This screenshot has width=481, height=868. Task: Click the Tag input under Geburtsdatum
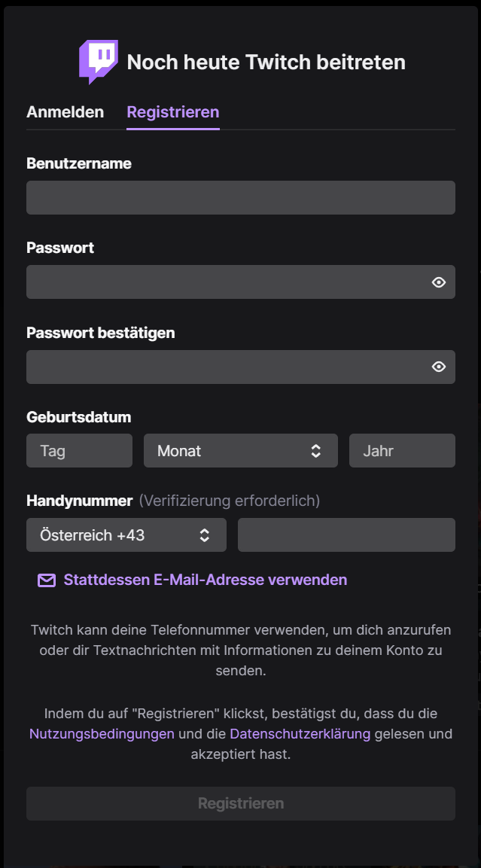[79, 450]
